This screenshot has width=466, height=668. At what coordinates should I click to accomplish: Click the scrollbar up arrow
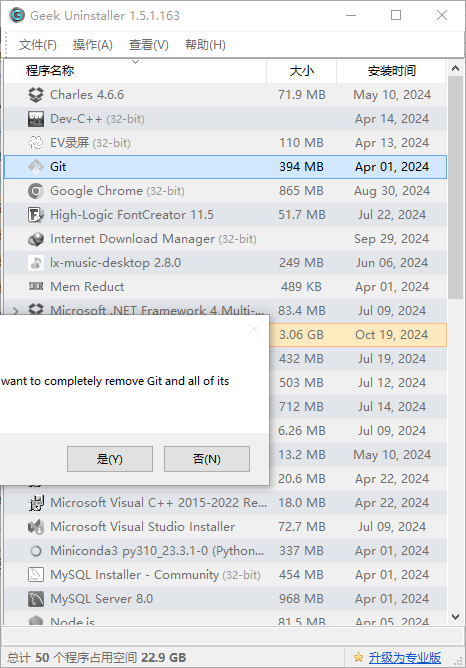point(455,68)
